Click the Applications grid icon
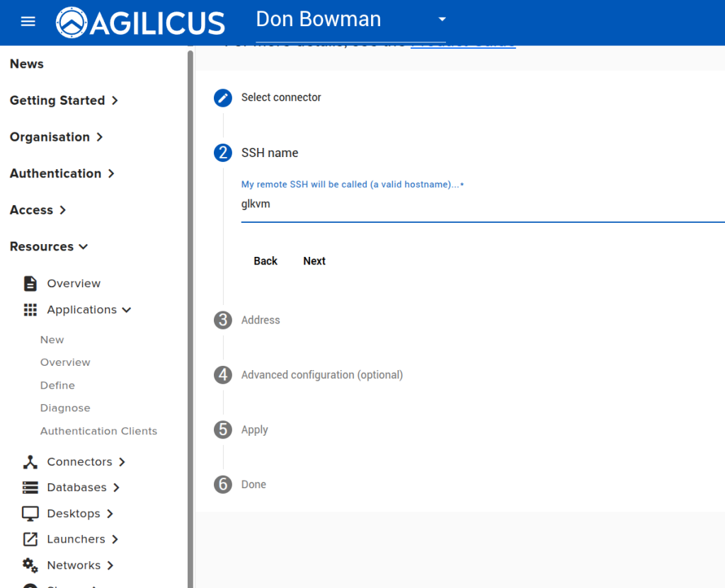The width and height of the screenshot is (725, 588). point(30,310)
